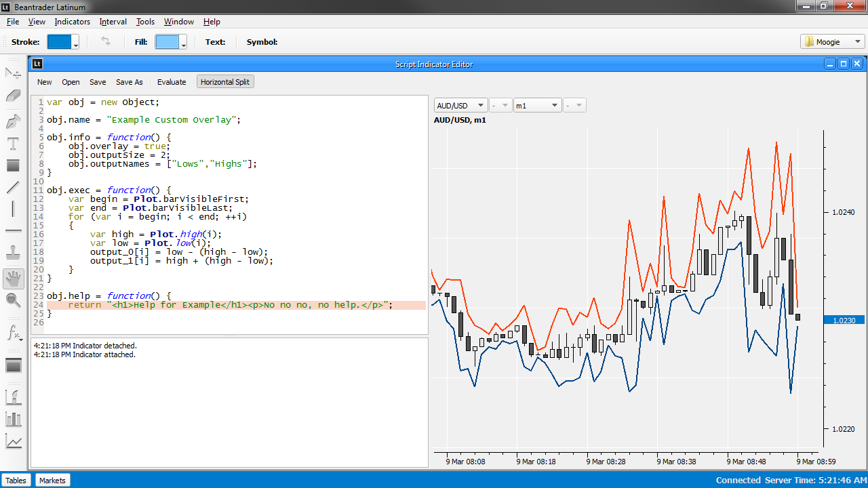Click the Connected status text
868x488 pixels.
[x=738, y=480]
